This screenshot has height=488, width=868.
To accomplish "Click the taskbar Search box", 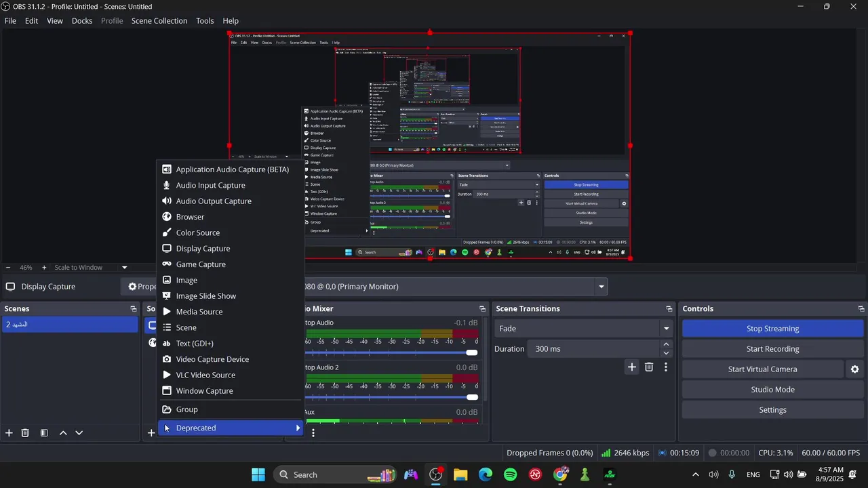I will click(x=336, y=474).
